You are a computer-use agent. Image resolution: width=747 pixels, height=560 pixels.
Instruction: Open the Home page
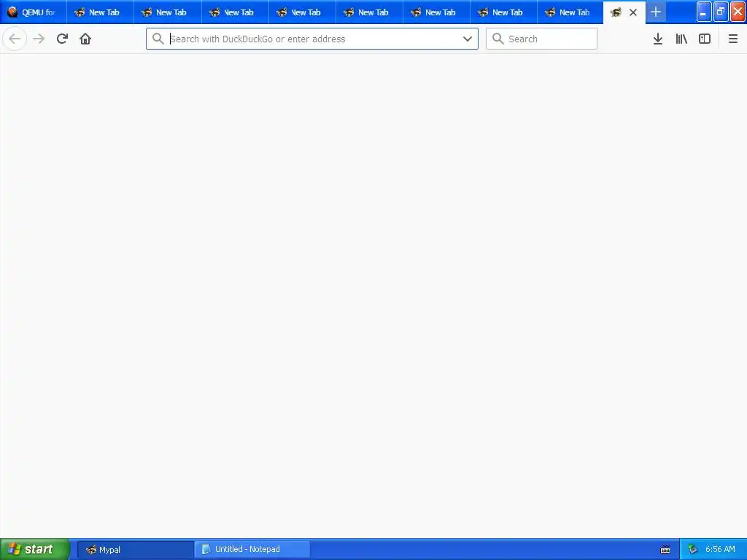point(85,39)
